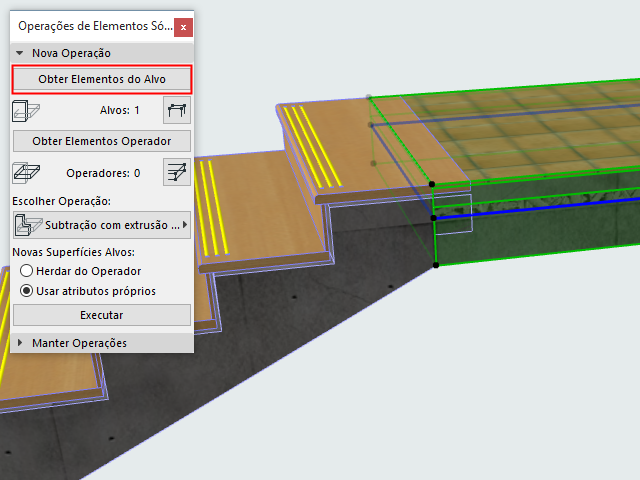Collapse the Nova Operação section
The image size is (640, 480).
(19, 53)
